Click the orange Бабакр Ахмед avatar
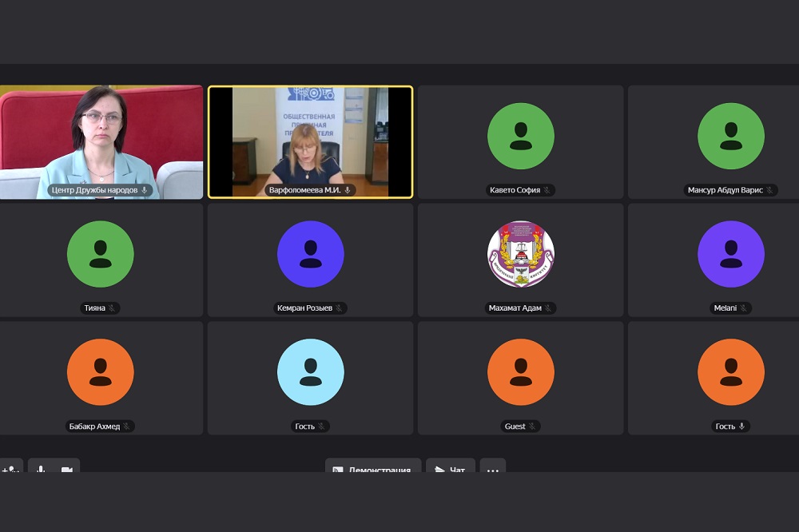Image resolution: width=799 pixels, height=532 pixels. tap(101, 372)
